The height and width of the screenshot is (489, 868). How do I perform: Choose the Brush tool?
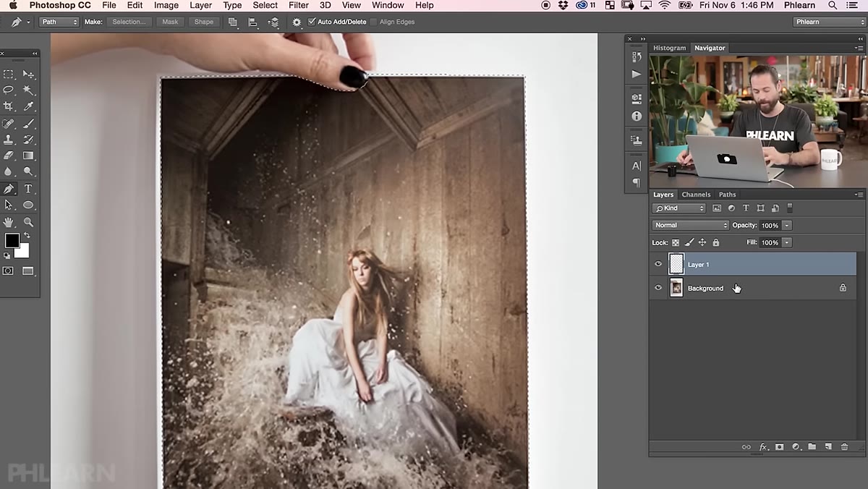[x=28, y=123]
